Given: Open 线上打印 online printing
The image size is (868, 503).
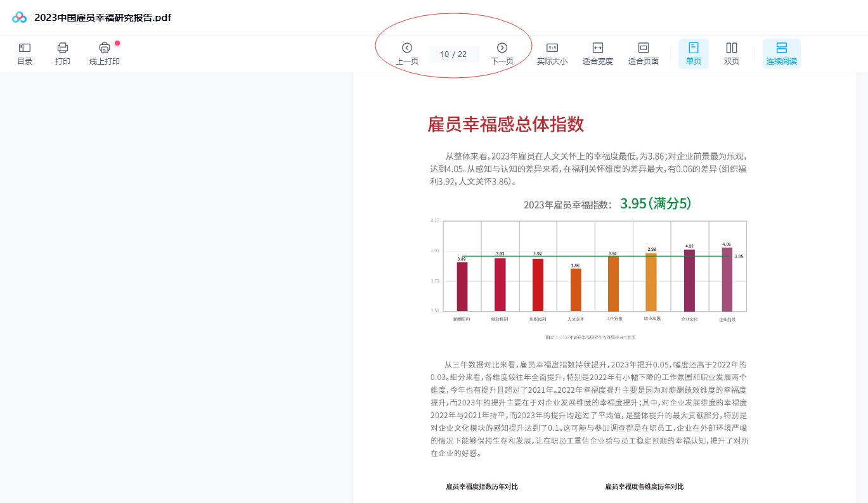Looking at the screenshot, I should (x=105, y=53).
